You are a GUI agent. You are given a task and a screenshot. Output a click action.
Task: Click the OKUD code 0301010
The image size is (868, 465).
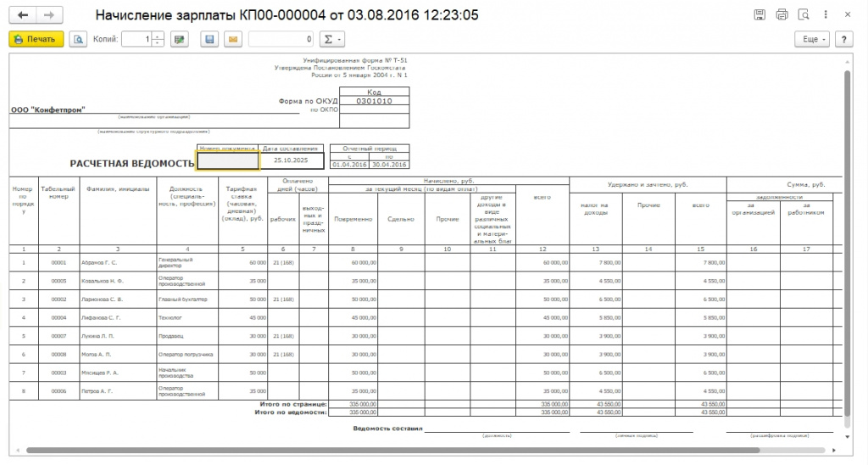374,101
